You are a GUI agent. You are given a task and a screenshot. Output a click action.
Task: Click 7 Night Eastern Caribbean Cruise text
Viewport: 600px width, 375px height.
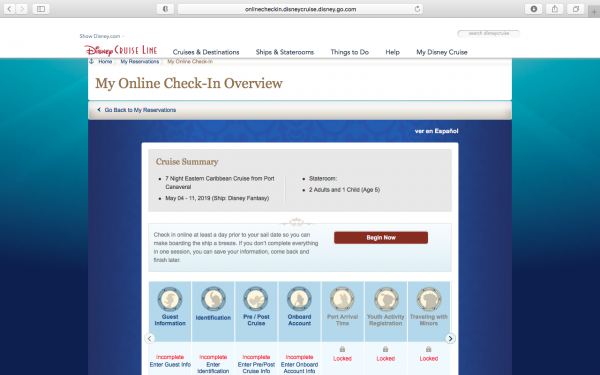220,183
